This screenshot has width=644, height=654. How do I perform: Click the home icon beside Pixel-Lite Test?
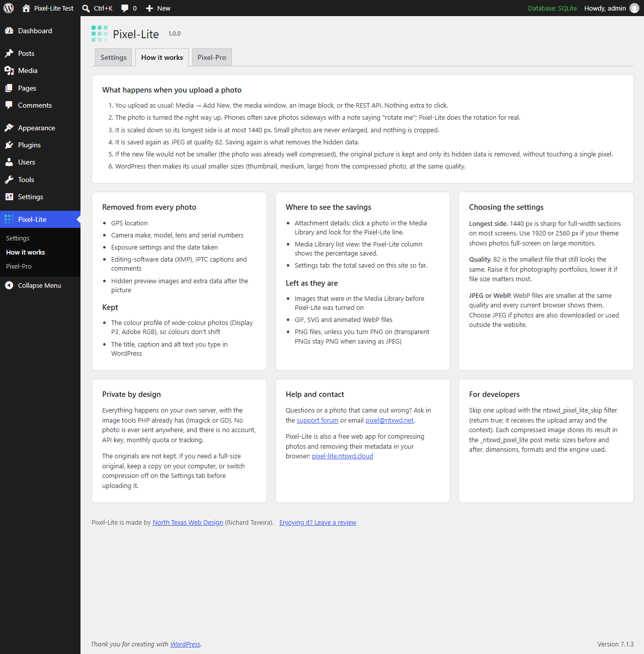click(26, 8)
